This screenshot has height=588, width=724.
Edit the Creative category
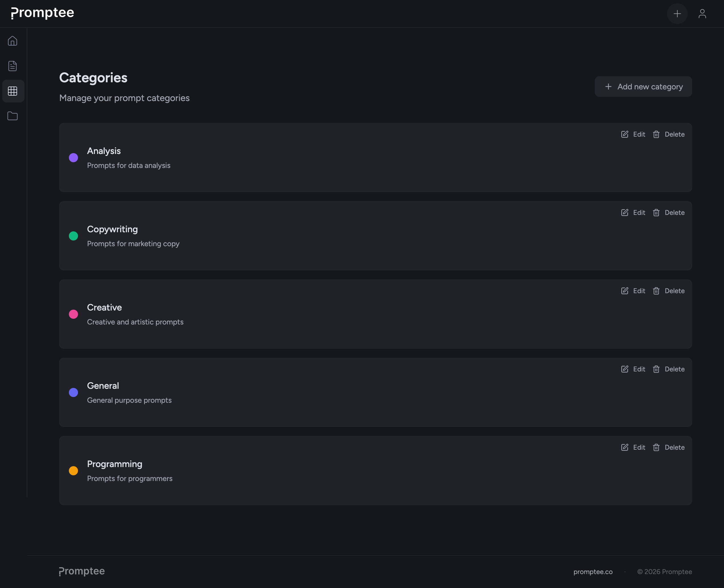pyautogui.click(x=633, y=291)
